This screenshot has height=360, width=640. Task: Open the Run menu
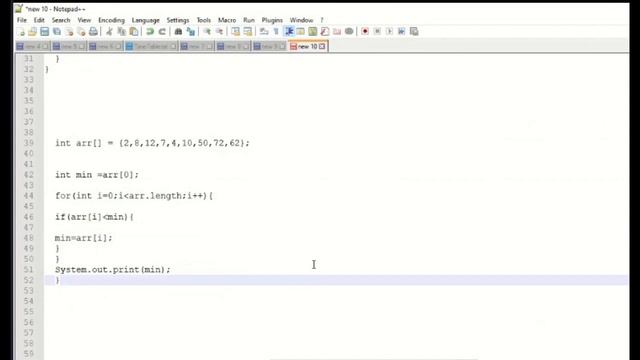249,20
